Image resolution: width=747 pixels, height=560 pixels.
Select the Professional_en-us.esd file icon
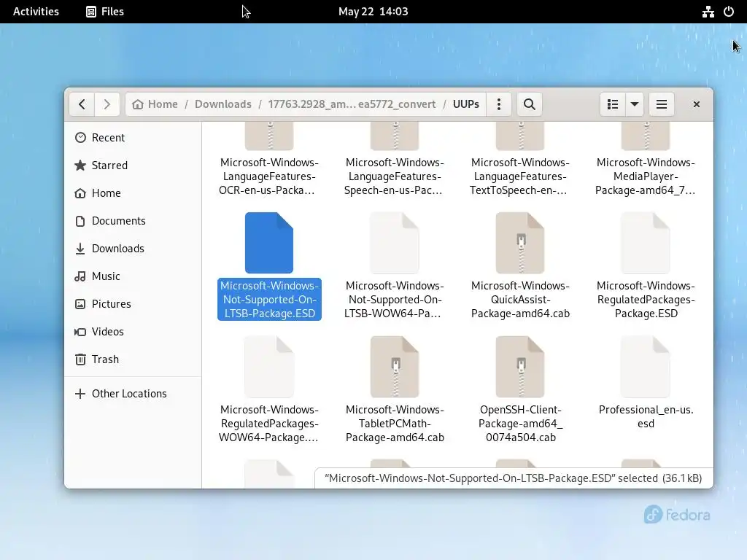646,367
